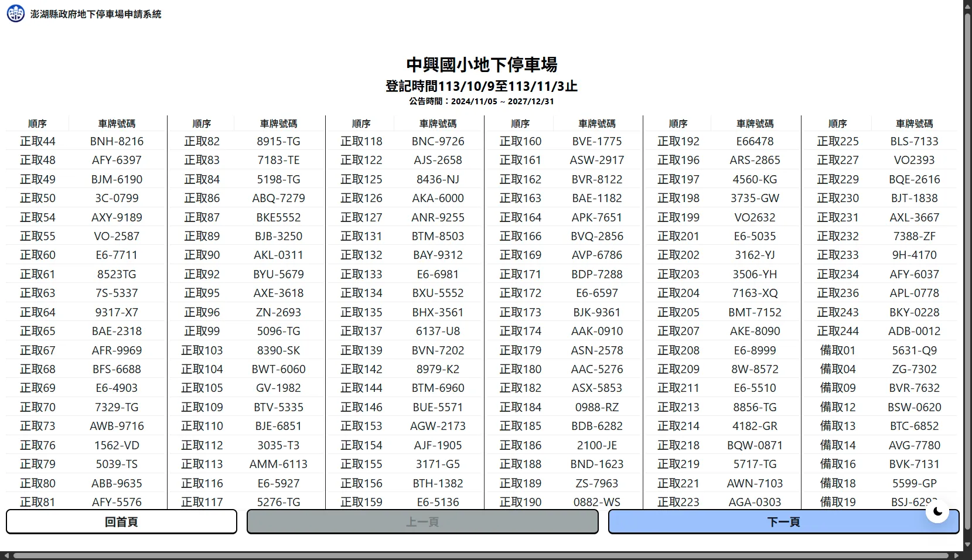
Task: Click license plate E66478 under 正取192
Action: [x=755, y=141]
